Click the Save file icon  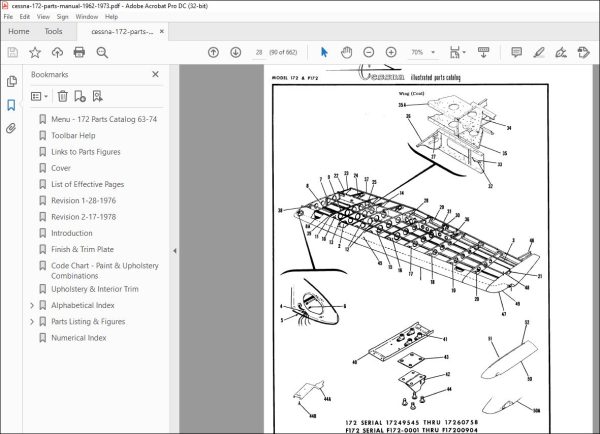point(13,52)
